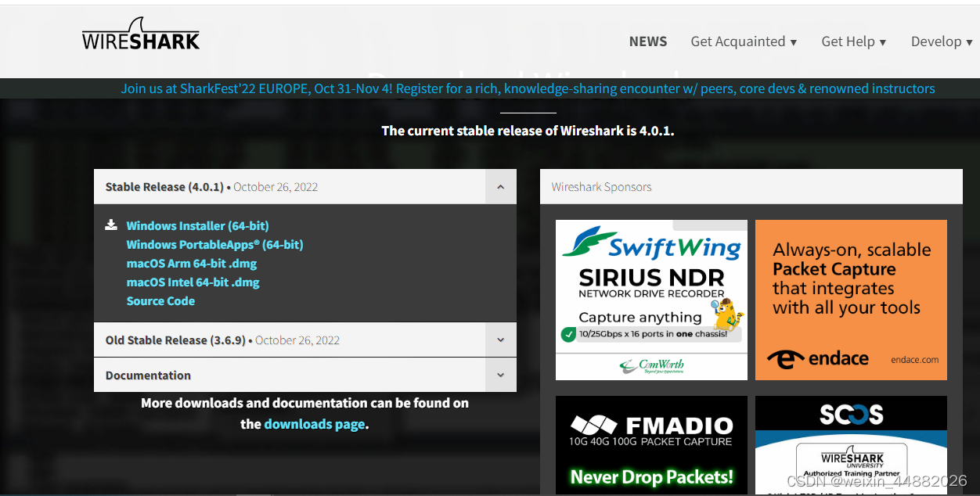The image size is (980, 496).
Task: Open the endace Packet Capture sponsor ad
Action: click(x=851, y=300)
